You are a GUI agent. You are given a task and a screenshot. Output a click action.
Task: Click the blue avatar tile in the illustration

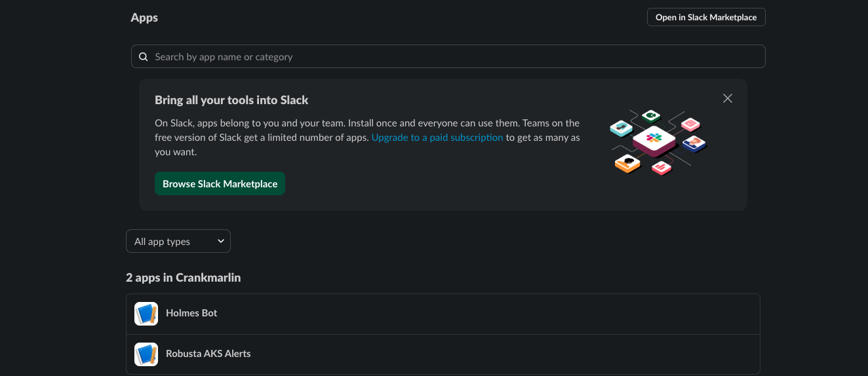[x=694, y=143]
